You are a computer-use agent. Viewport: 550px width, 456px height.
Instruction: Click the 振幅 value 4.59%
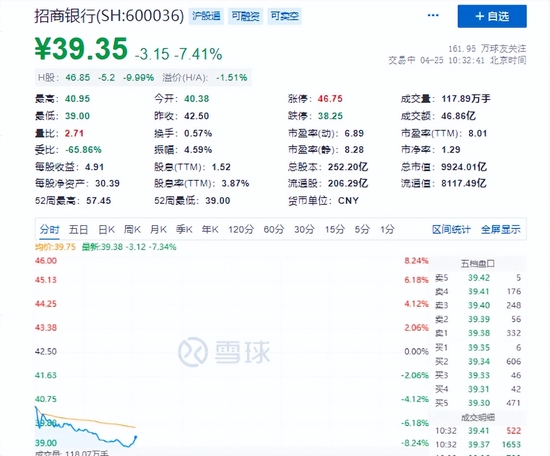[198, 150]
